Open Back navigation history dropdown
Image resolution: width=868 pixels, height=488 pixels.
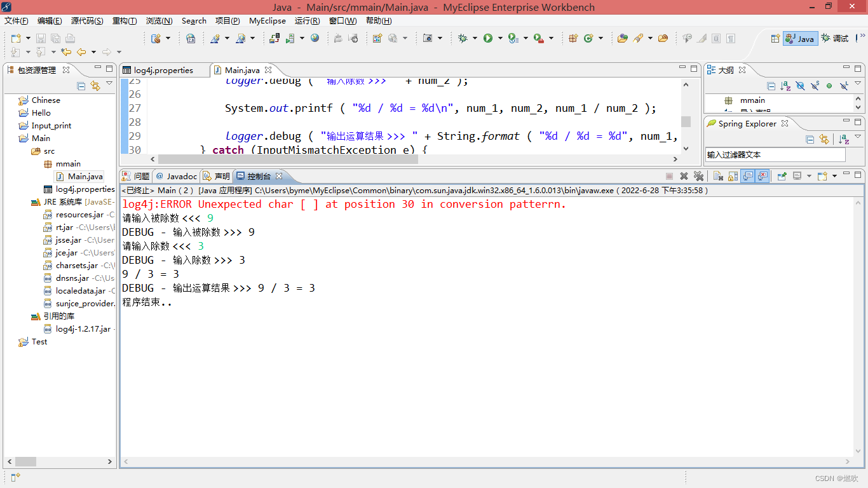[x=93, y=52]
